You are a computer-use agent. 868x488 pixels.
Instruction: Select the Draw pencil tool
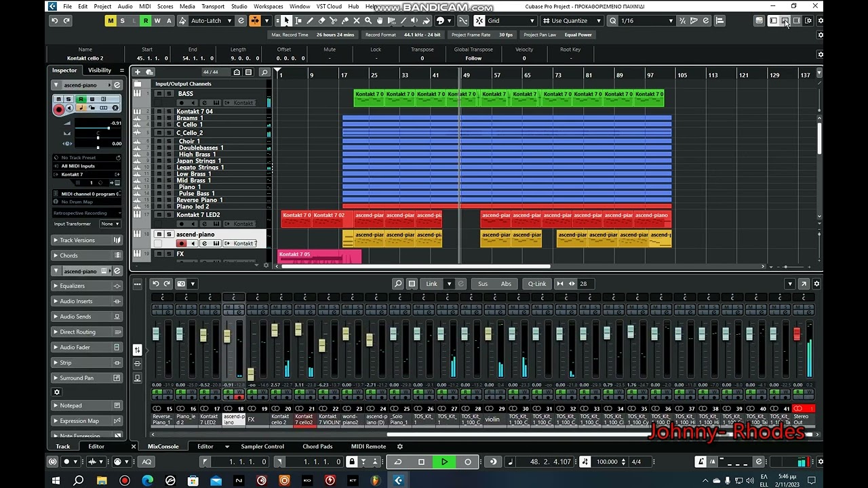click(x=310, y=21)
